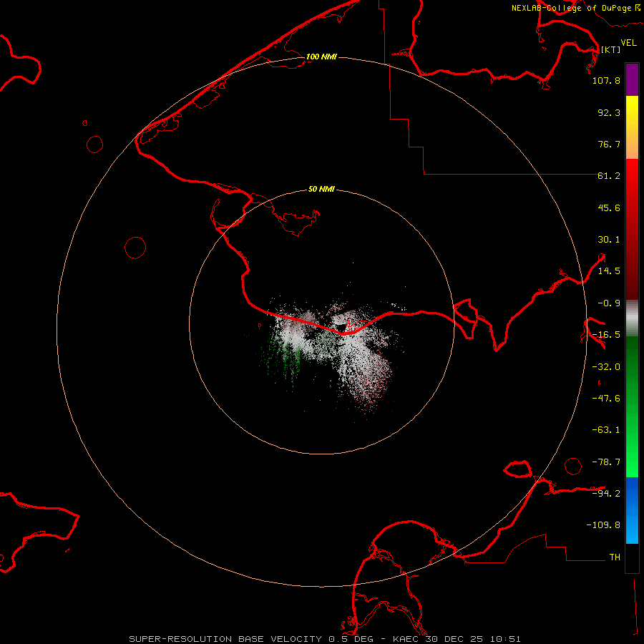
Task: Click the 61.2 scale value
Action: point(609,176)
